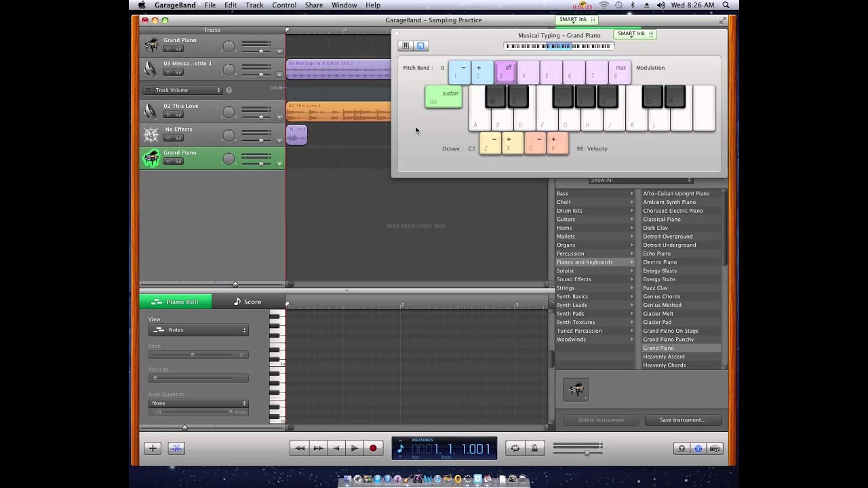Viewport: 868px width, 488px height.
Task: Click Save Instrument... button
Action: [682, 420]
